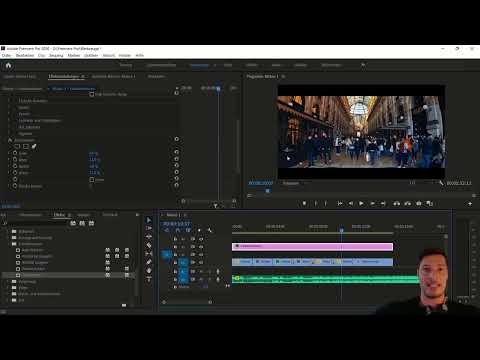Select the Type tool

click(x=149, y=279)
